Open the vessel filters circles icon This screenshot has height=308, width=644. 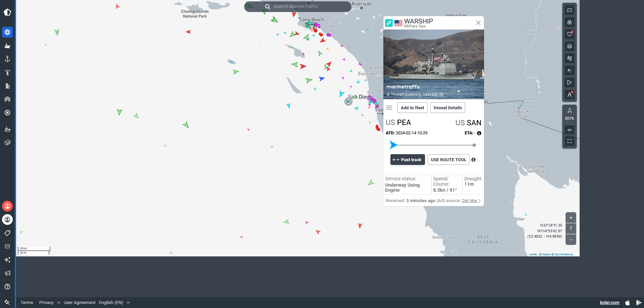[570, 22]
